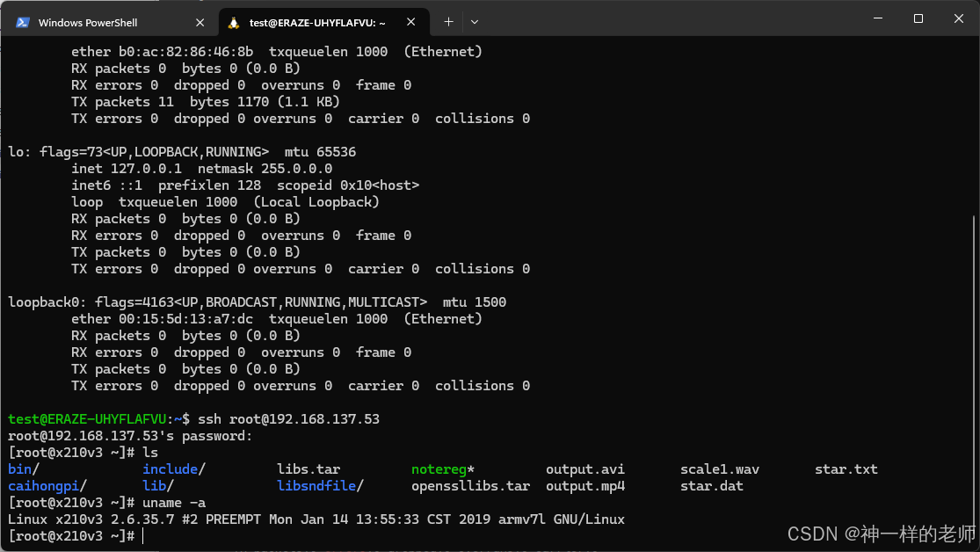The image size is (980, 552).
Task: Minimize the terminal window
Action: (x=878, y=18)
